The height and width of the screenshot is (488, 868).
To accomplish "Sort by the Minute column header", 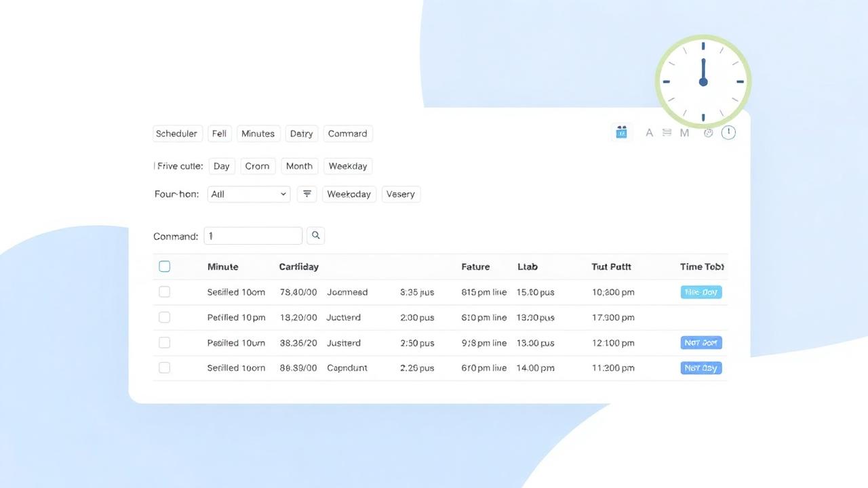I will [223, 266].
